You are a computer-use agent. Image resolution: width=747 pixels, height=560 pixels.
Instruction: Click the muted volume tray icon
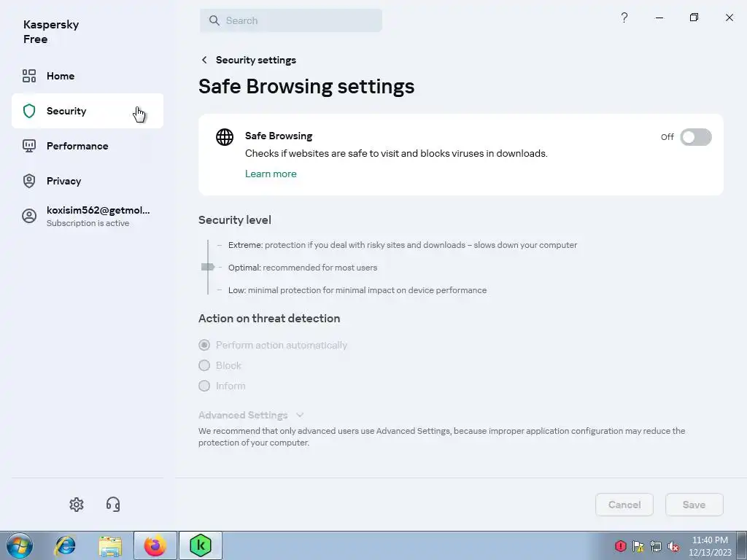tap(673, 545)
